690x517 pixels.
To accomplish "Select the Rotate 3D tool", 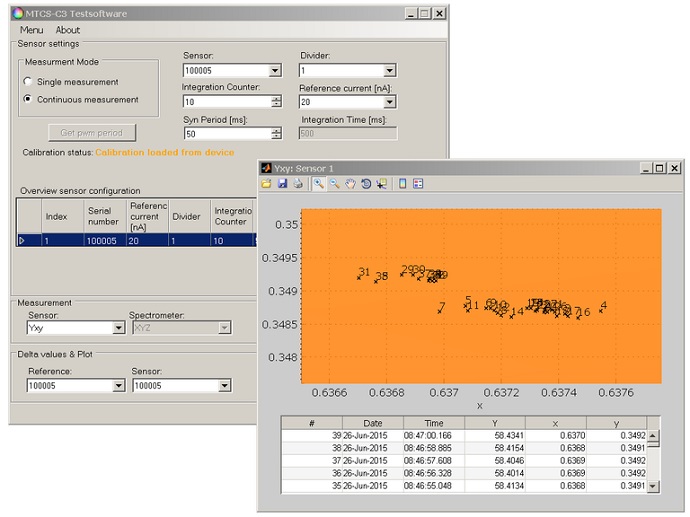I will pyautogui.click(x=366, y=184).
